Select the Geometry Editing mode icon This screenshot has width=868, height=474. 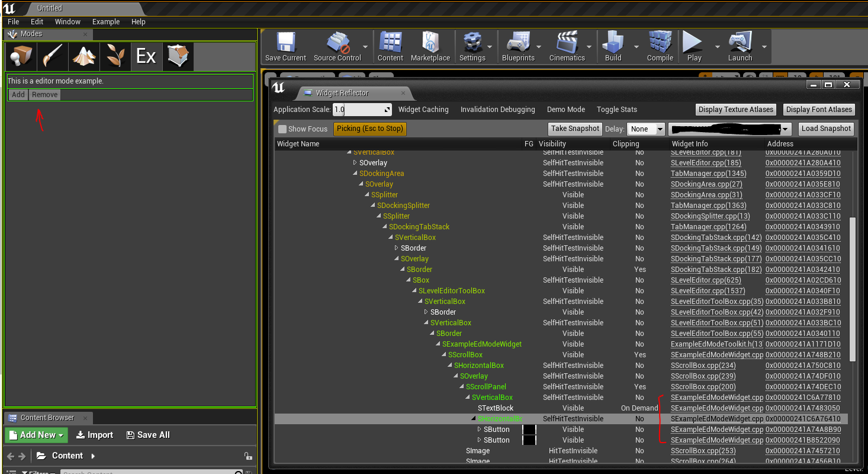(x=178, y=56)
